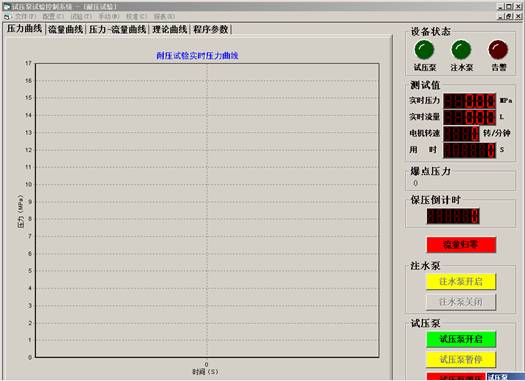Open the 报表 menu
This screenshot has height=381, width=525.
(x=164, y=16)
